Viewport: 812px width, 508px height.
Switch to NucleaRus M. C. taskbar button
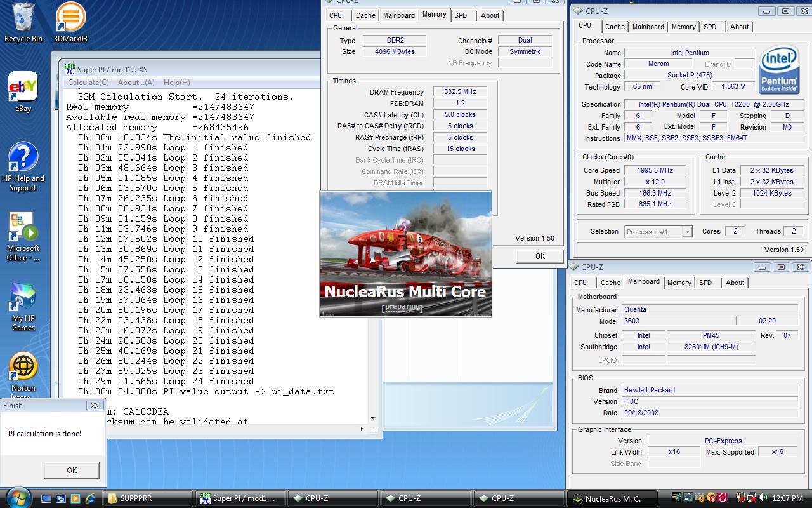point(613,498)
